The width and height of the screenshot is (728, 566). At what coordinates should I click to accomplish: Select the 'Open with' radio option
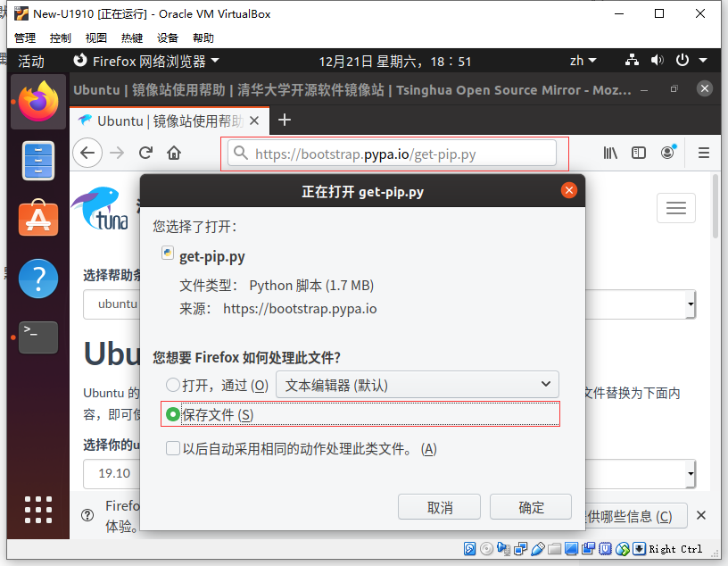point(173,385)
